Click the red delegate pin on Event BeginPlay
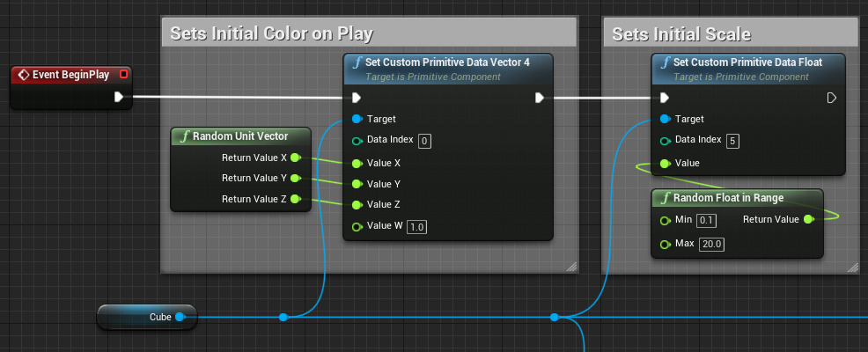Image resolution: width=868 pixels, height=352 pixels. click(x=123, y=74)
